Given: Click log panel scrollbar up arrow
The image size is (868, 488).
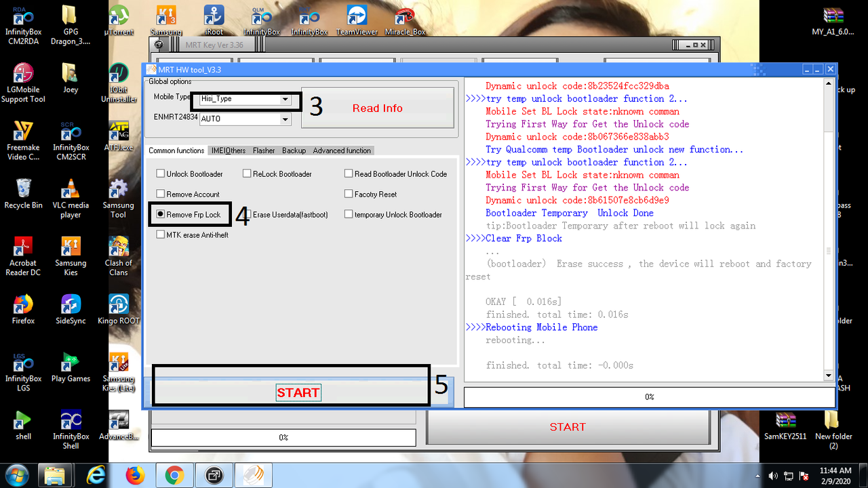Looking at the screenshot, I should coord(828,84).
